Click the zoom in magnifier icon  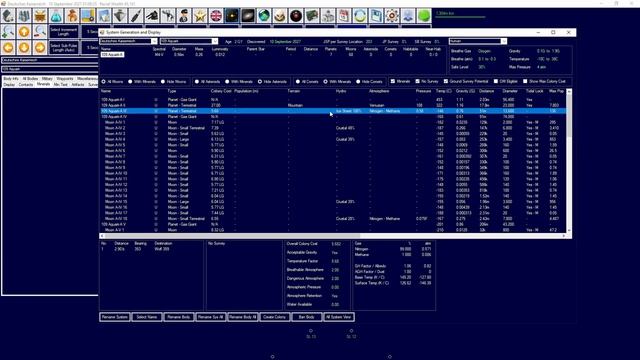point(8,31)
